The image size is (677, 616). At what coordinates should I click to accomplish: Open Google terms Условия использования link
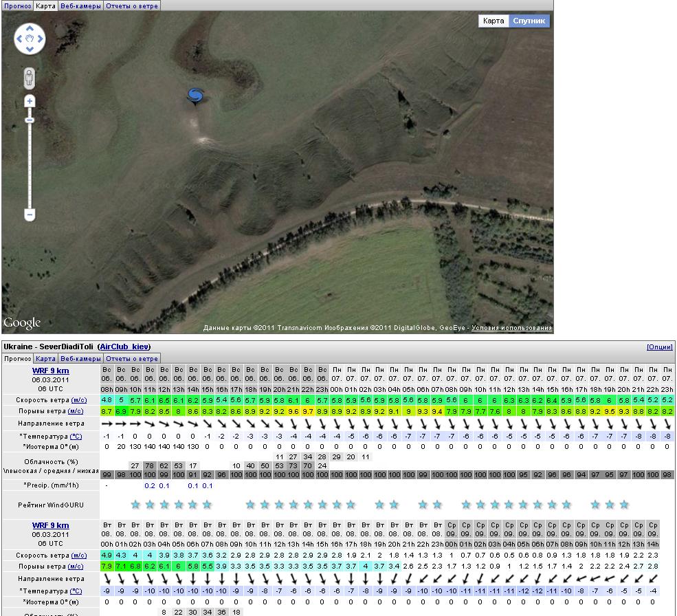tap(511, 328)
